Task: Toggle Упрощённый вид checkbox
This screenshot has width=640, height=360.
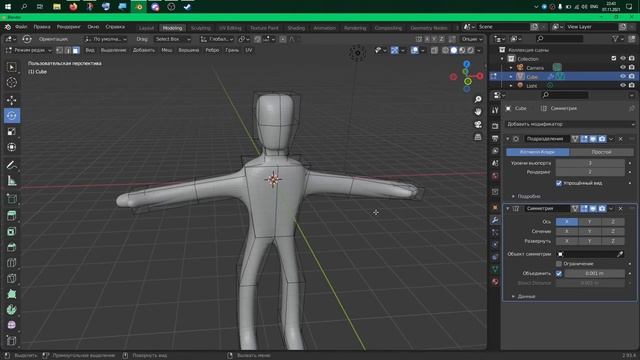Action: 559,183
